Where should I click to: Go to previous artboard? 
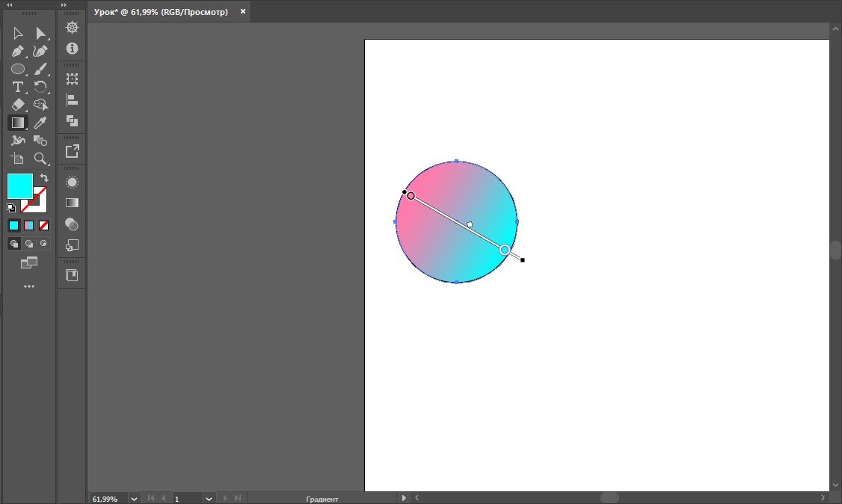coord(163,498)
